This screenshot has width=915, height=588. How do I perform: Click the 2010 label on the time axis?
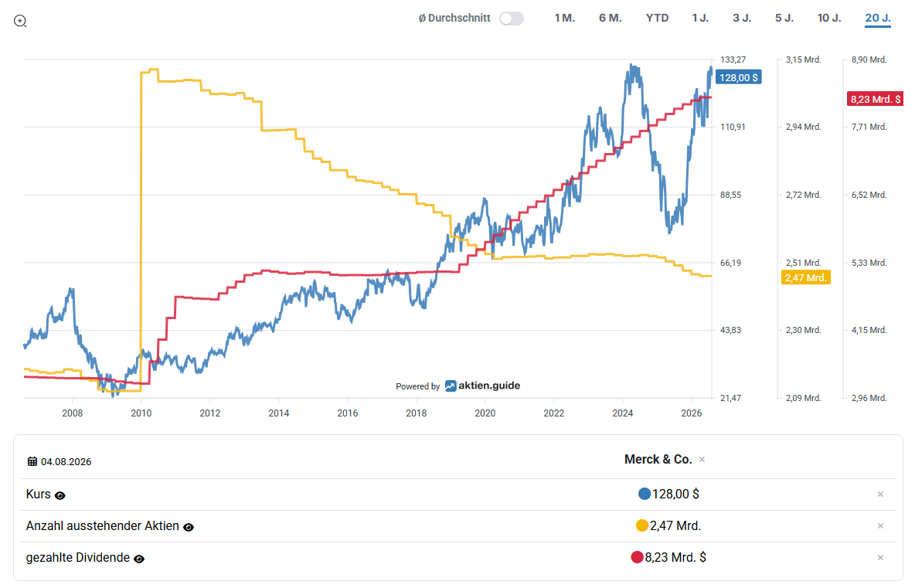141,413
